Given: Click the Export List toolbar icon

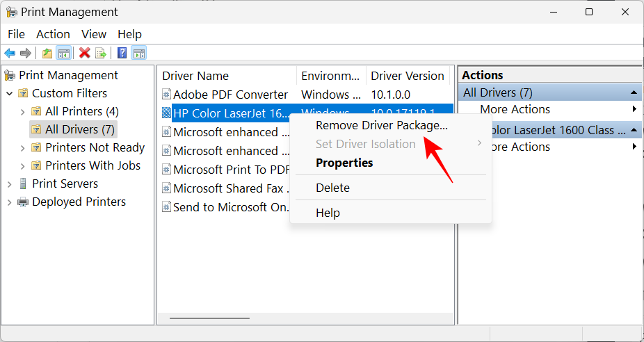Looking at the screenshot, I should 101,53.
